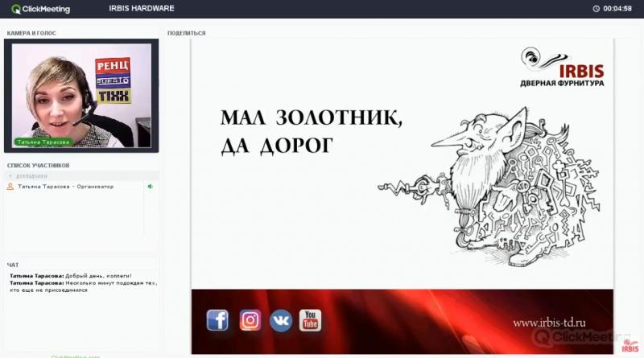Open the Чат panel header
Viewport: 644px width, 358px height.
click(13, 265)
